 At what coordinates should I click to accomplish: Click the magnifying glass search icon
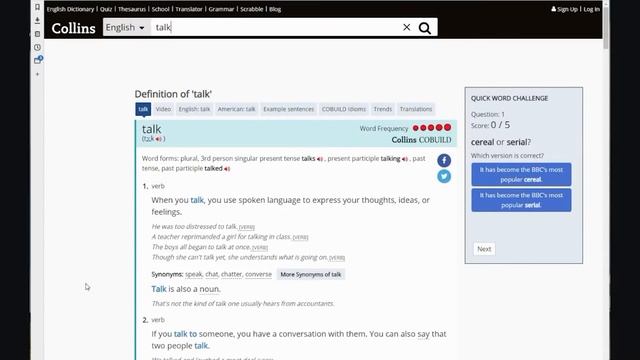(x=425, y=28)
